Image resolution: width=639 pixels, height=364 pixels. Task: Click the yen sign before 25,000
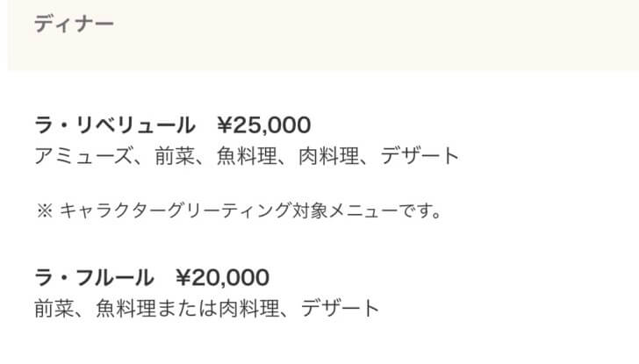(x=224, y=125)
